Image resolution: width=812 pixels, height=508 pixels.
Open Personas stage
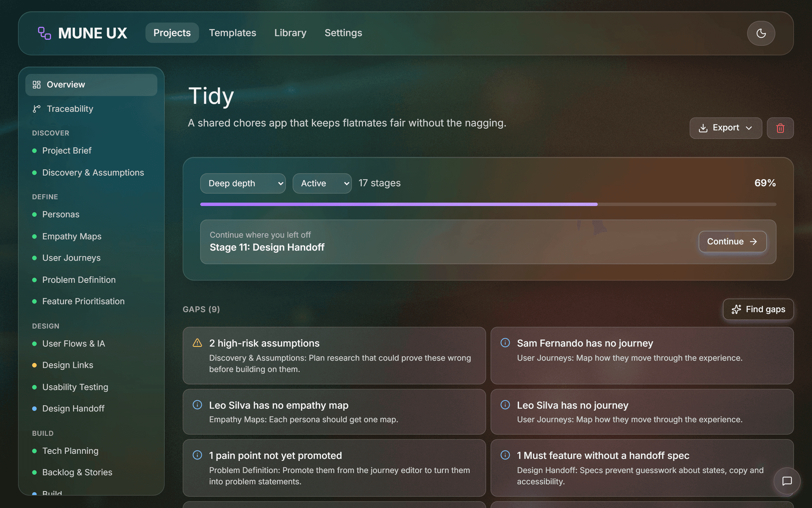(x=91, y=214)
